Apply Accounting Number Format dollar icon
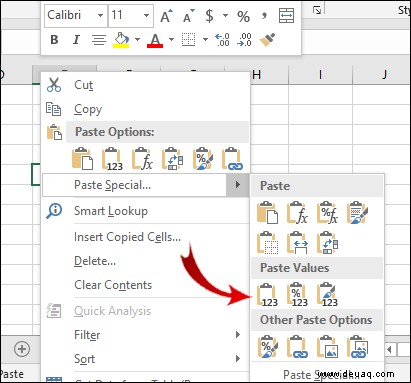This screenshot has height=383, width=411. tap(209, 16)
